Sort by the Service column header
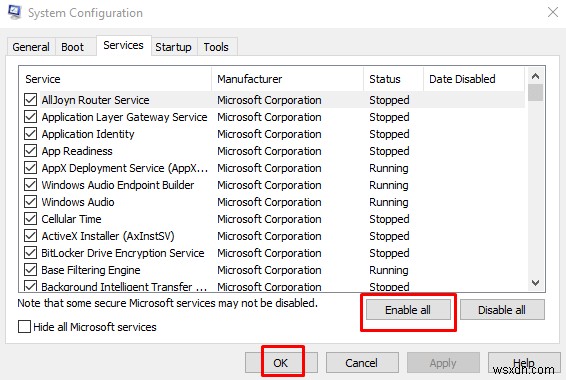Screen dimensions: 566x380 click(115, 79)
